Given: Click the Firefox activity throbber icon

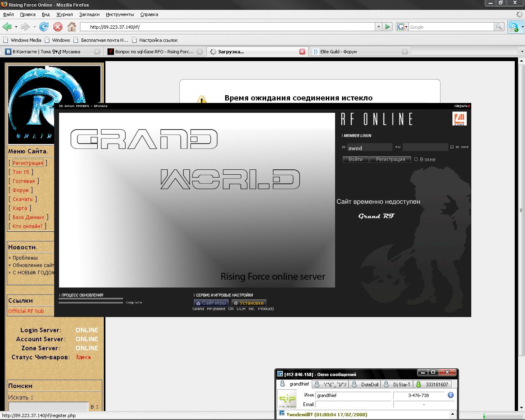Looking at the screenshot, I should 520,14.
